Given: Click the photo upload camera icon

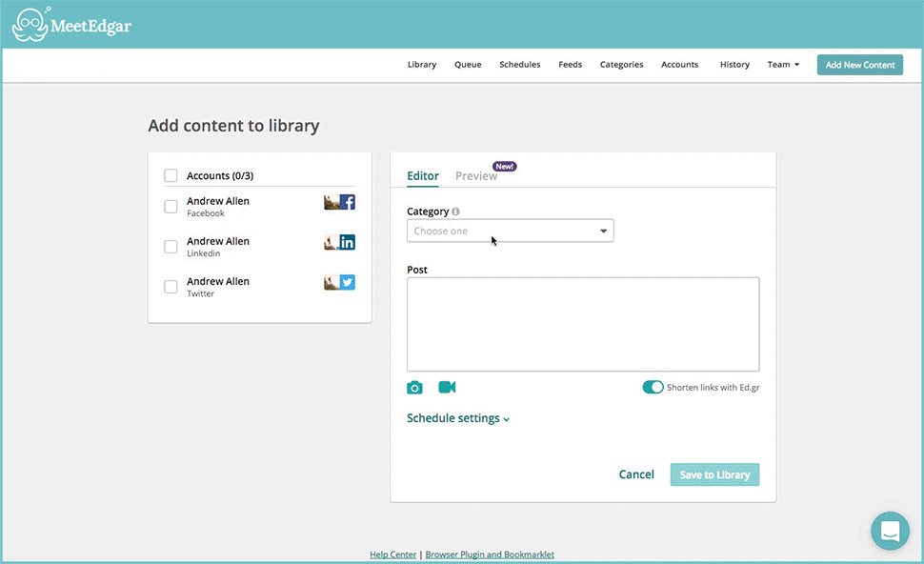Looking at the screenshot, I should 414,388.
